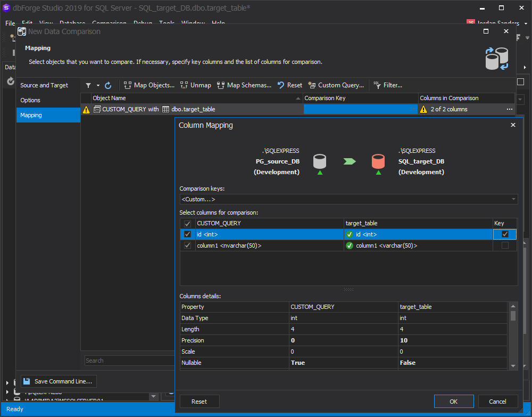The image size is (532, 417).
Task: Click the Unmap toolbar button
Action: (x=196, y=85)
